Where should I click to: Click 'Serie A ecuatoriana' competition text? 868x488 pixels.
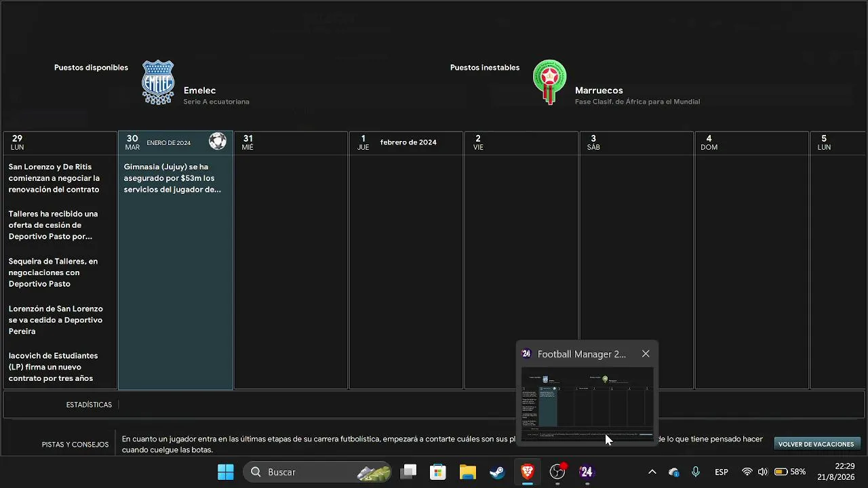coord(216,102)
